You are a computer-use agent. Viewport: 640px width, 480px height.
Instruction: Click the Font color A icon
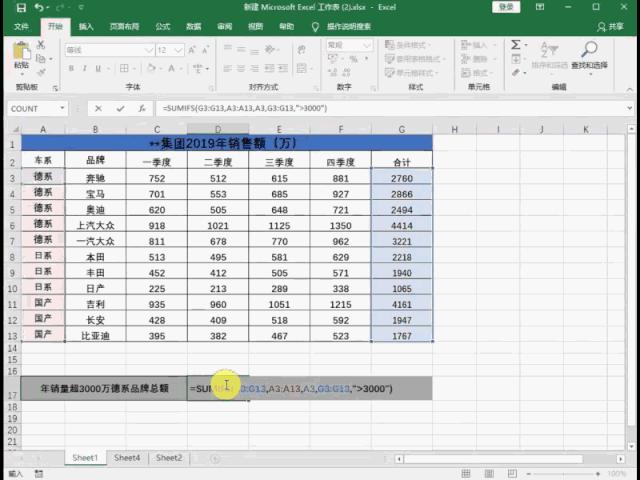[172, 68]
